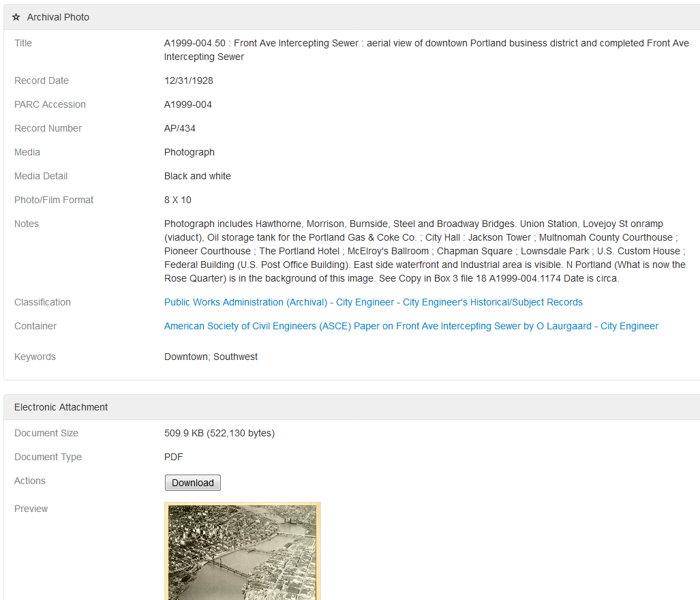Select the title text A1999-004.50 Front Ave Intercepting Sewer
The width and height of the screenshot is (700, 600).
(x=427, y=50)
